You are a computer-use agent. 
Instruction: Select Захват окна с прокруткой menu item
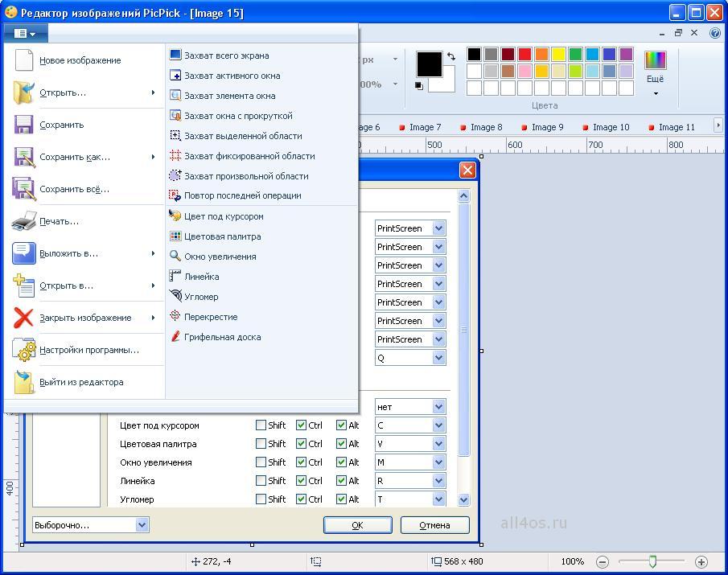(x=262, y=116)
